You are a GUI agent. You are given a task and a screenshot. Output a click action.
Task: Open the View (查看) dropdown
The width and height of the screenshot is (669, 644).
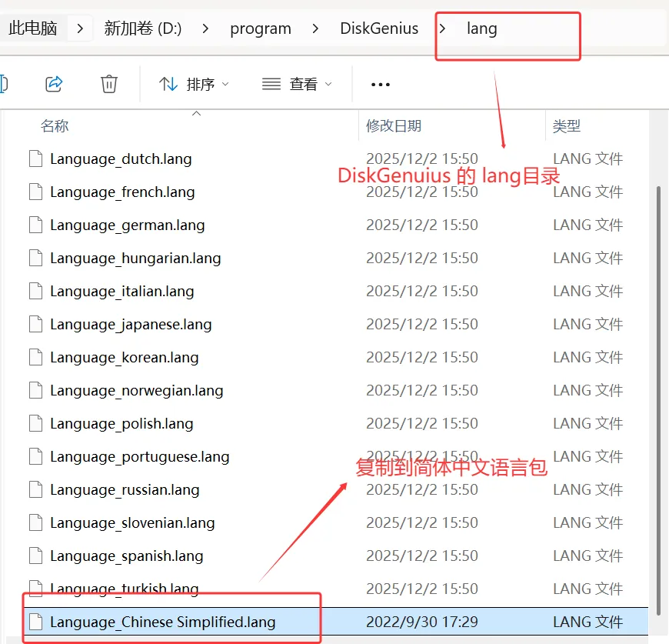coord(297,84)
